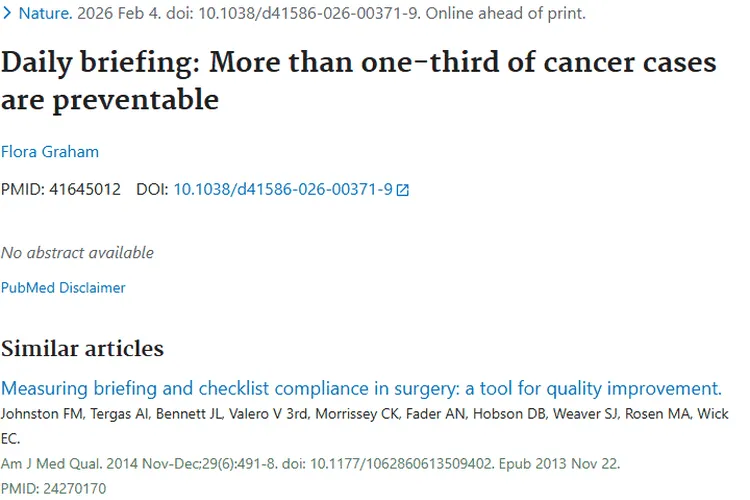Open the Measuring briefing and checklist compliance article
The image size is (750, 500).
pyautogui.click(x=361, y=389)
